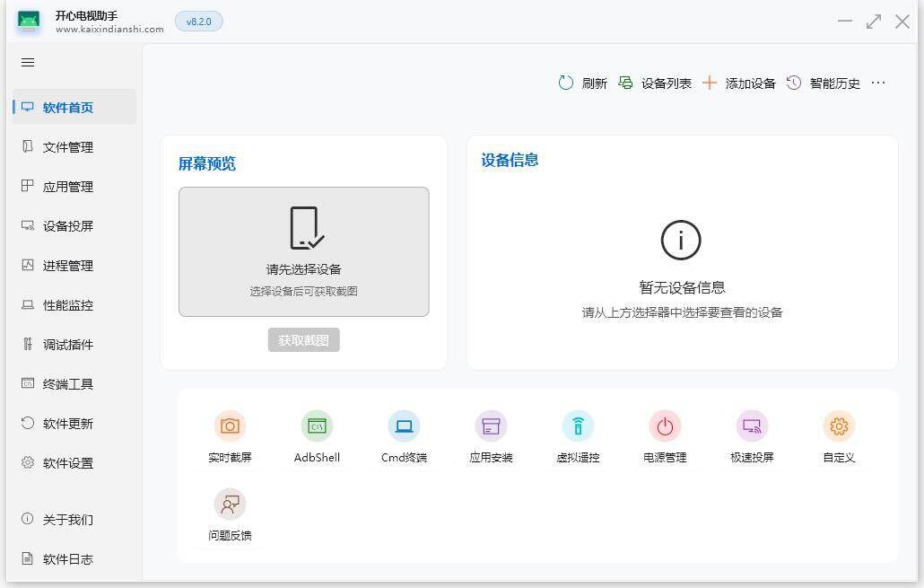Click the info circle in 设备信息
The height and width of the screenshot is (588, 924).
[681, 240]
